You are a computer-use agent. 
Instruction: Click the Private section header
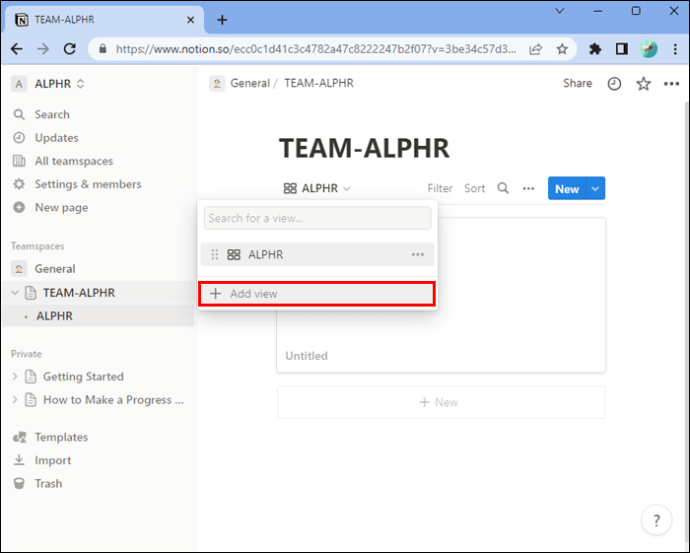pyautogui.click(x=26, y=354)
